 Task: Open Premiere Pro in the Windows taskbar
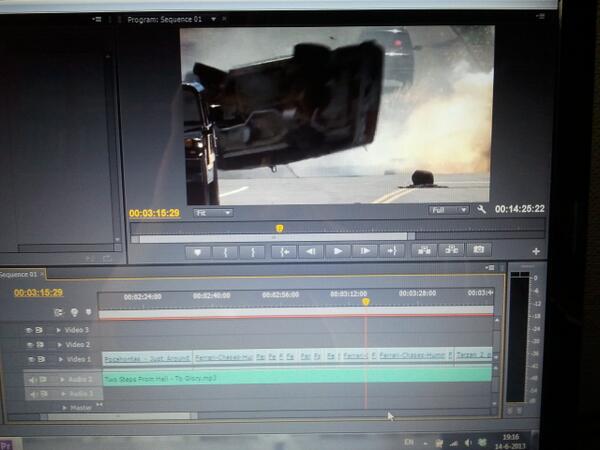click(7, 445)
